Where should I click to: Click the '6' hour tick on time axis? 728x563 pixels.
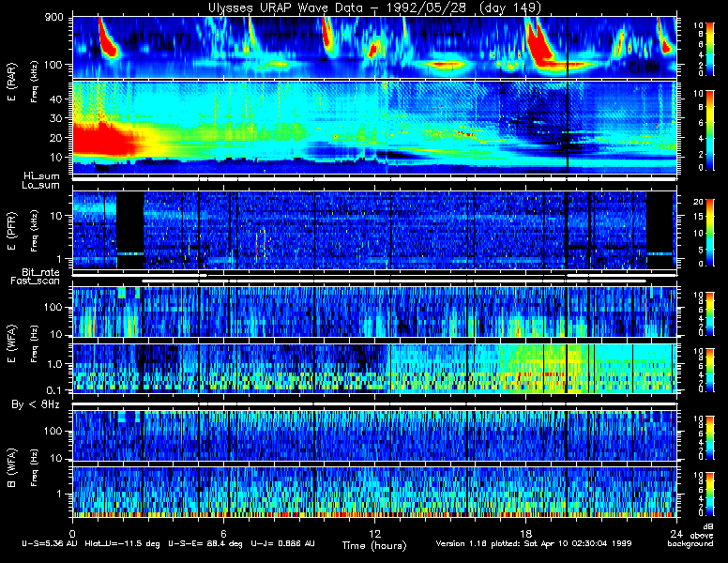(x=223, y=533)
